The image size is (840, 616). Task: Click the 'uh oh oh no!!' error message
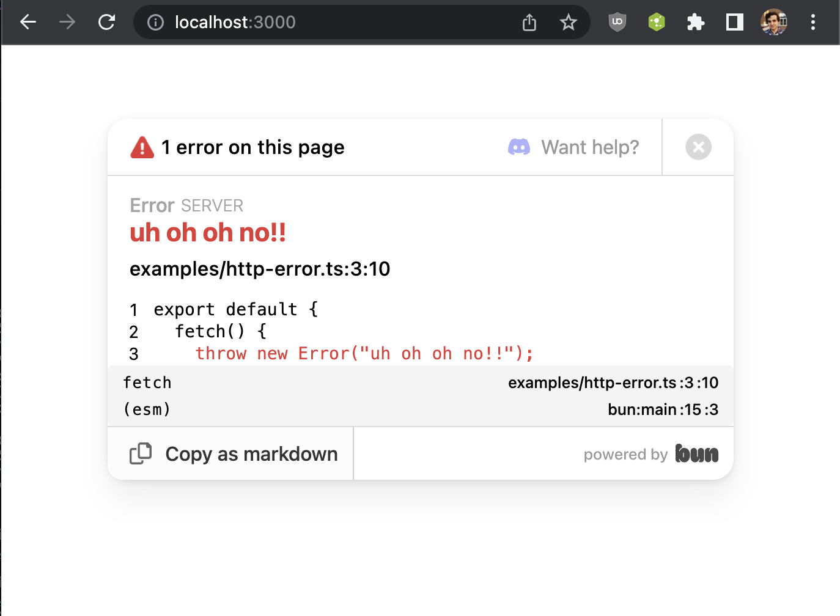[208, 233]
